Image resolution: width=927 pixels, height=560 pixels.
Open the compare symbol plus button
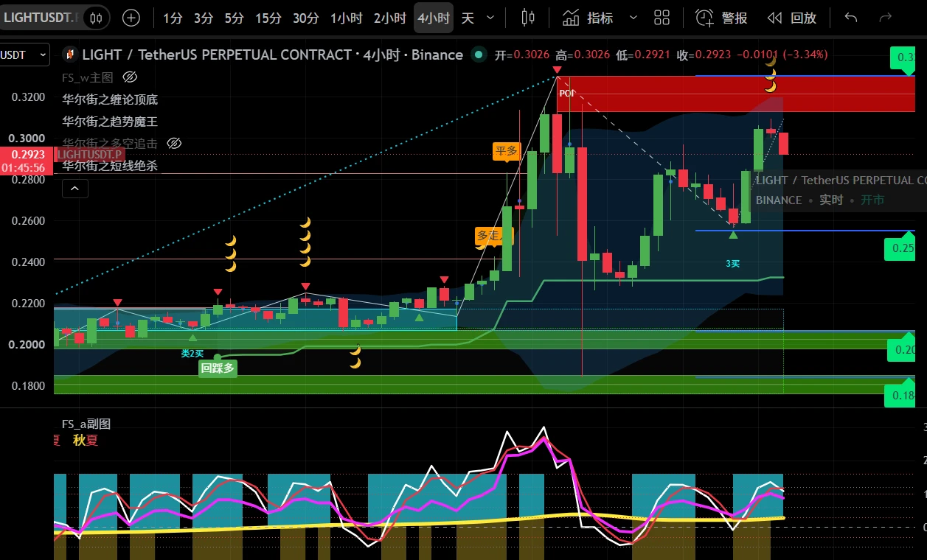pyautogui.click(x=131, y=18)
